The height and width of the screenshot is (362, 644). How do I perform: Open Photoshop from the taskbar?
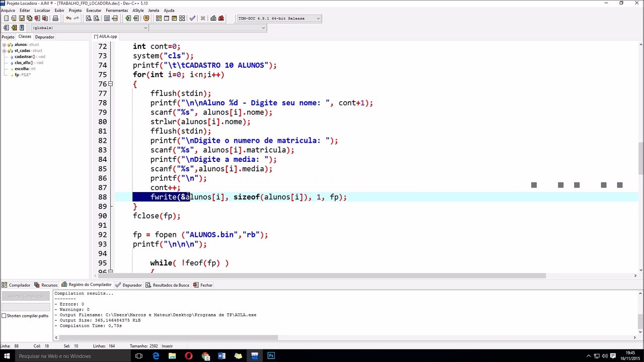point(271,356)
